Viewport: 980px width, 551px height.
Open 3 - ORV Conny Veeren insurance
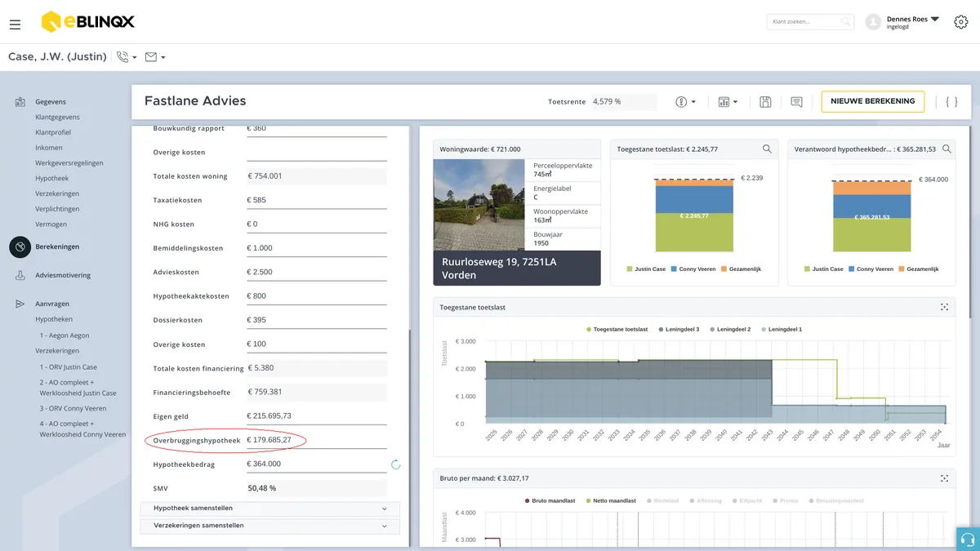tap(73, 408)
